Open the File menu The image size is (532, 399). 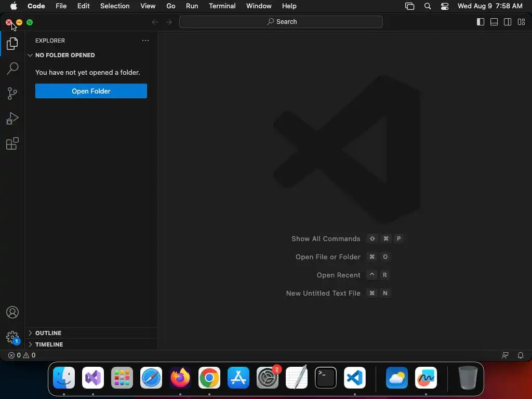pyautogui.click(x=61, y=6)
